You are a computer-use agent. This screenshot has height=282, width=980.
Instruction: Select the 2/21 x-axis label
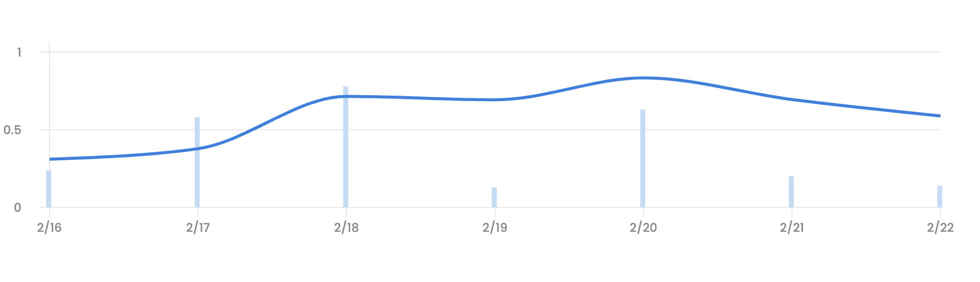792,228
